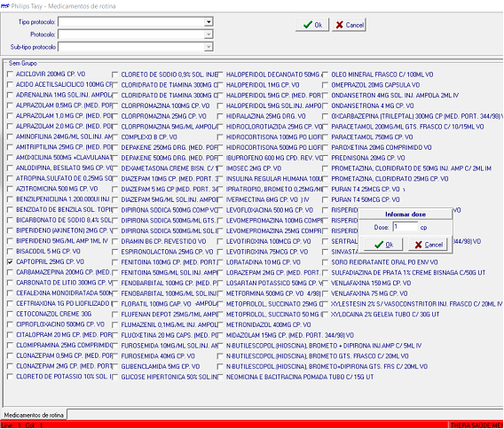The height and width of the screenshot is (429, 504).
Task: Select COMPLEXO B CP. VO checkbox
Action: [x=115, y=137]
